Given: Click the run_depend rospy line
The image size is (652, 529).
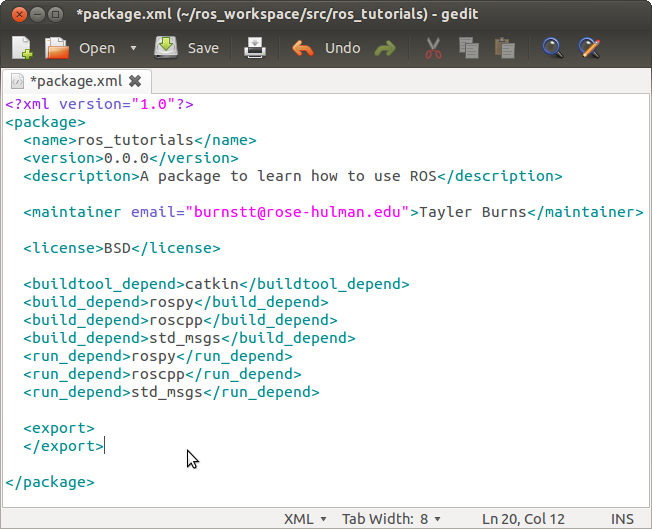Looking at the screenshot, I should pos(158,356).
